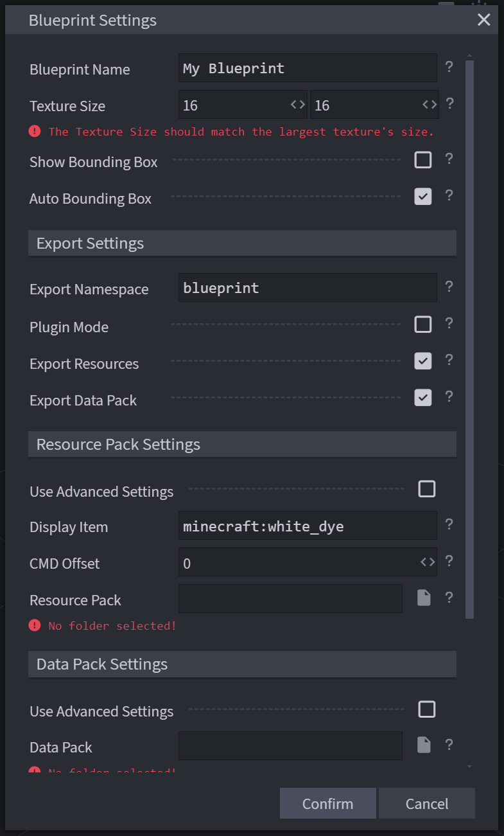Confirm the blueprint settings
Screen dimensions: 504x836
coord(328,803)
